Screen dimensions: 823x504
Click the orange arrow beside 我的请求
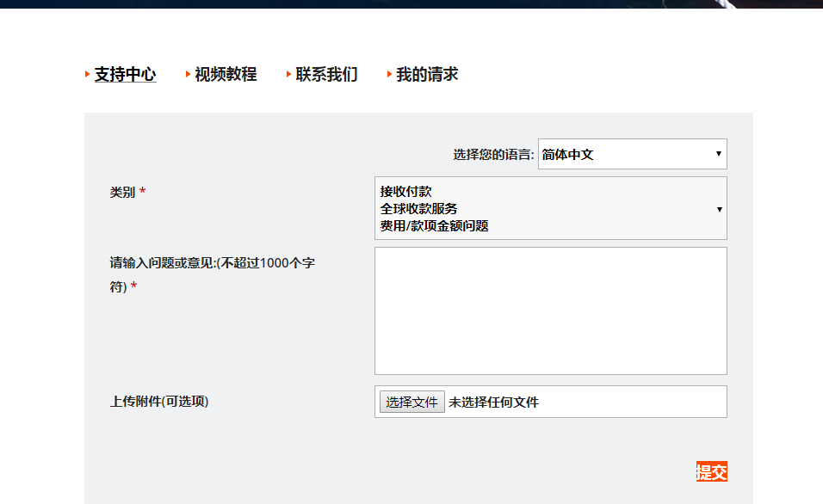point(389,75)
